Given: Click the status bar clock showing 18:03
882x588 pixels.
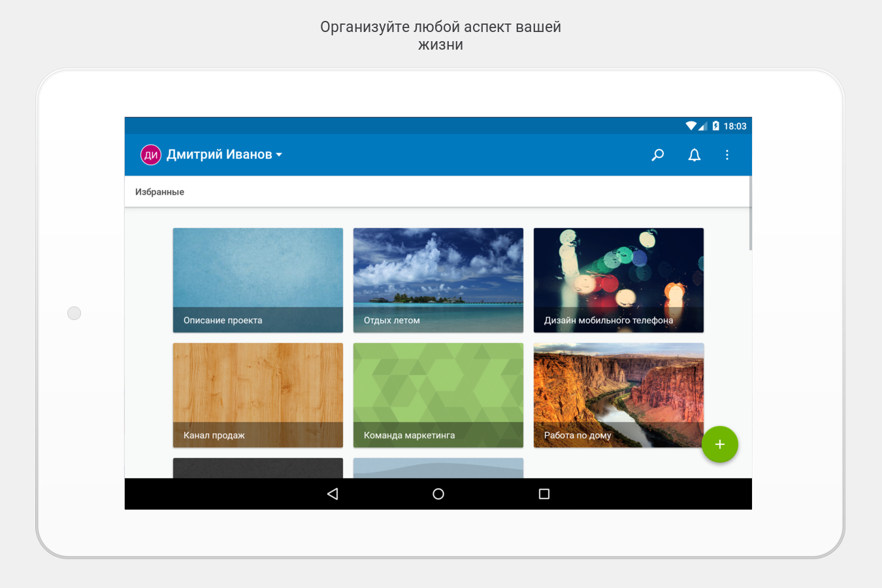Looking at the screenshot, I should (x=735, y=126).
